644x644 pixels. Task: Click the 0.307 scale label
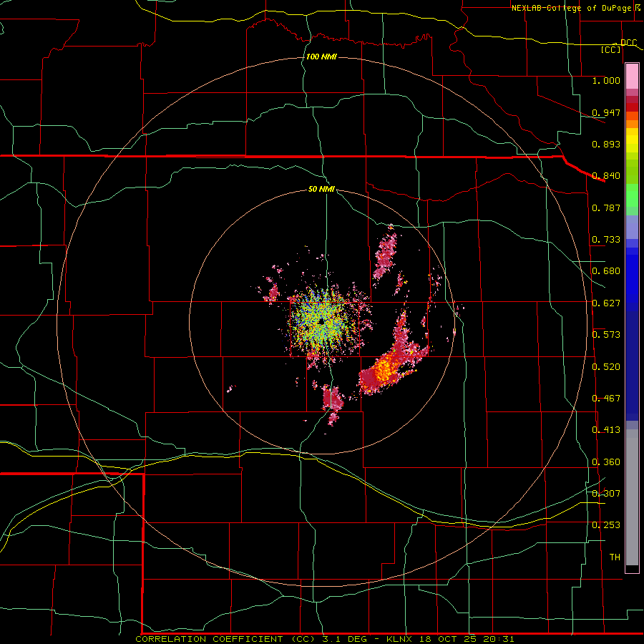click(606, 494)
